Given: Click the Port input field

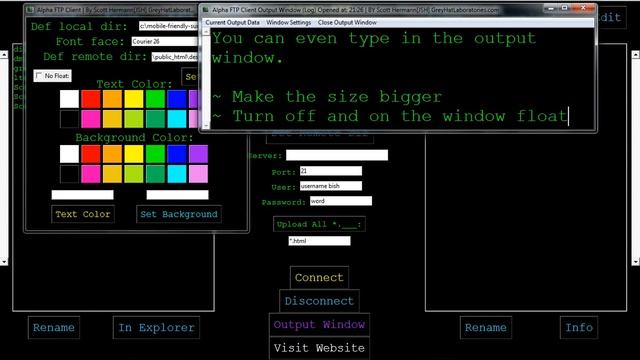Looking at the screenshot, I should 331,171.
